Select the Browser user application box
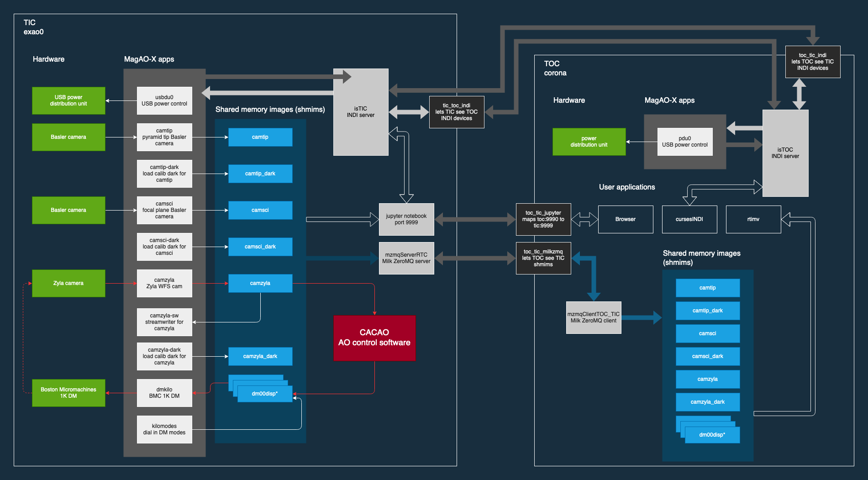868x480 pixels. click(626, 219)
